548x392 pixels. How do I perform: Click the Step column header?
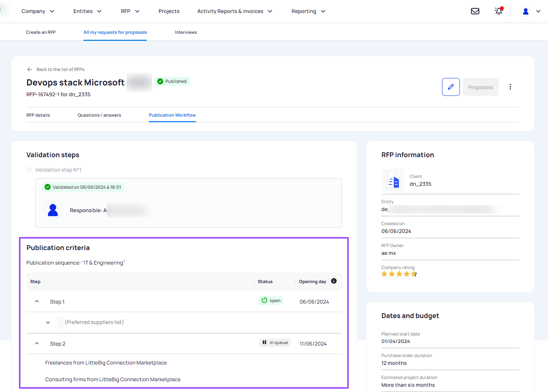click(x=35, y=282)
